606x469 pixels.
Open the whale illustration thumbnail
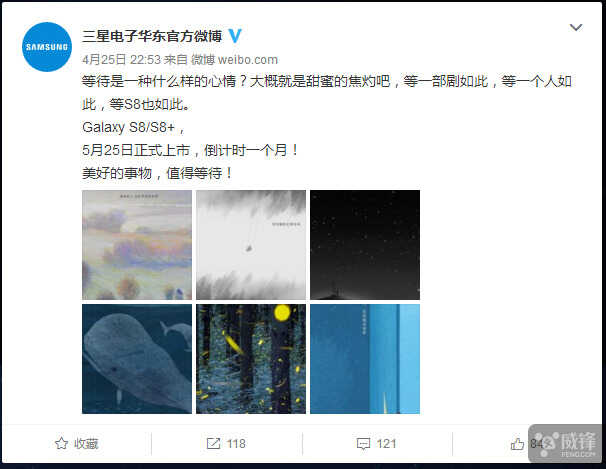(137, 359)
